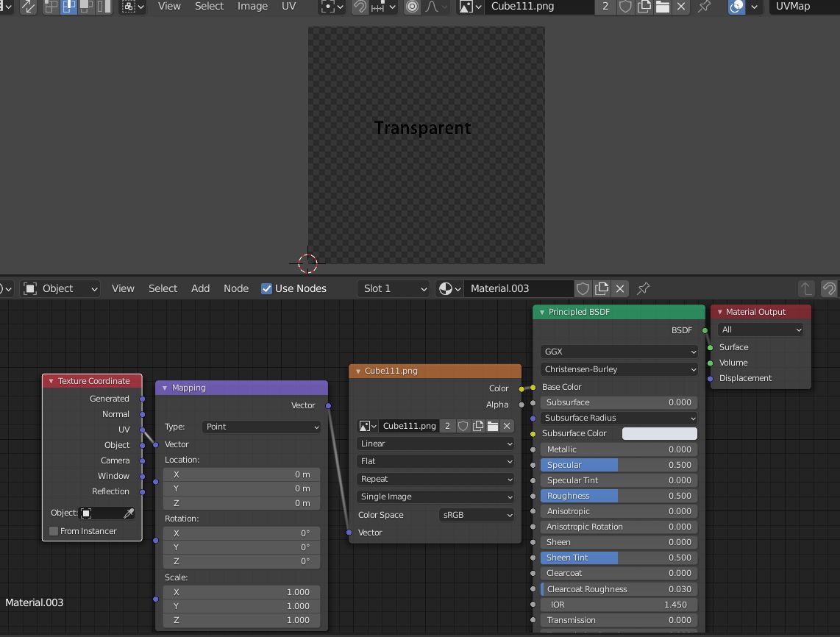This screenshot has width=840, height=637.
Task: Adjust Roughness slider in Principled BSDF
Action: (619, 496)
